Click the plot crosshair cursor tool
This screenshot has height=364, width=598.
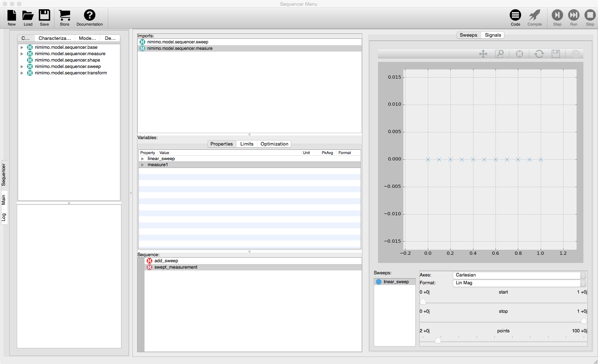(x=519, y=54)
